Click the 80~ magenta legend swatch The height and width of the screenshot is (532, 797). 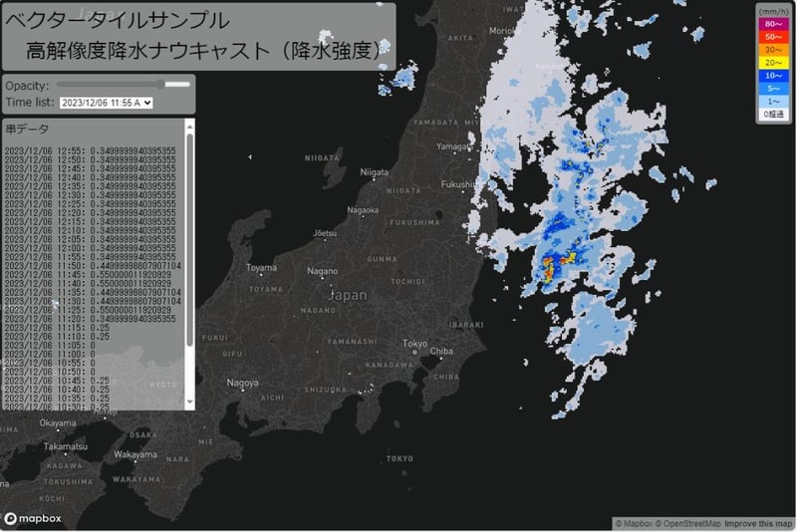(x=773, y=23)
